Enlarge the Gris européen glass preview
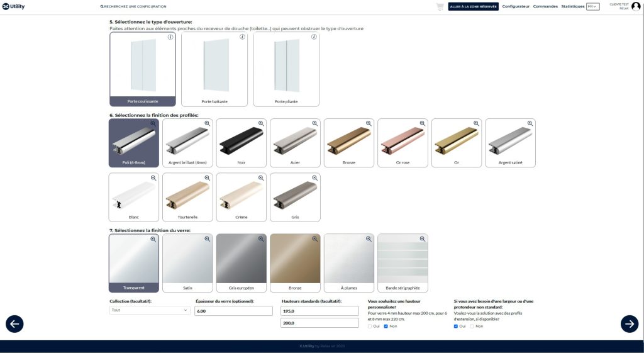 pos(261,239)
